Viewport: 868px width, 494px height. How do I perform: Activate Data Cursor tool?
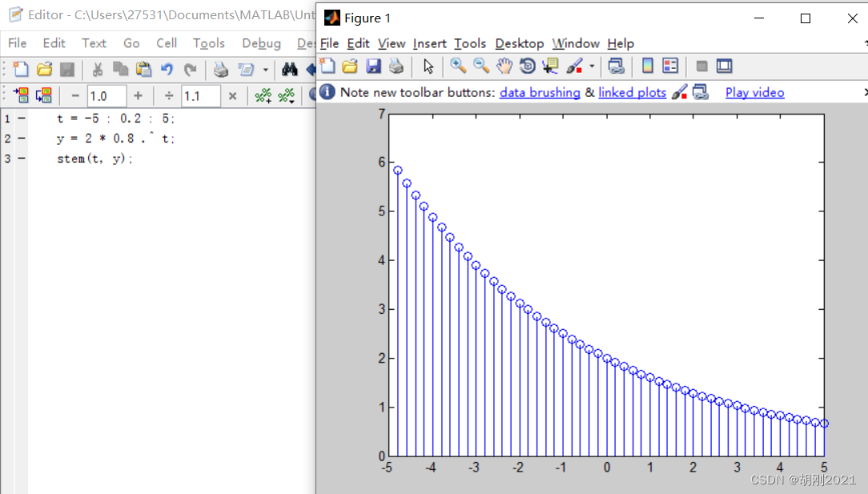(550, 66)
